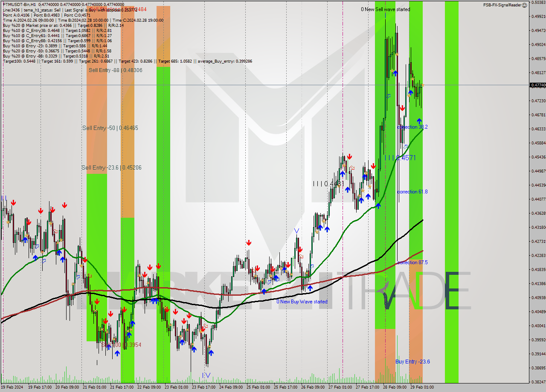The width and height of the screenshot is (546, 392).
Task: Click the 'Target100: 0.5448' targets line
Action: click(127, 61)
